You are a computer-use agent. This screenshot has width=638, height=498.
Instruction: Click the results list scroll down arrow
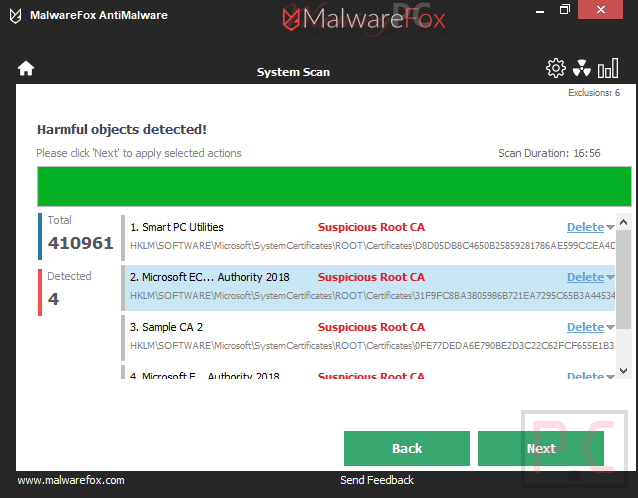click(x=623, y=370)
